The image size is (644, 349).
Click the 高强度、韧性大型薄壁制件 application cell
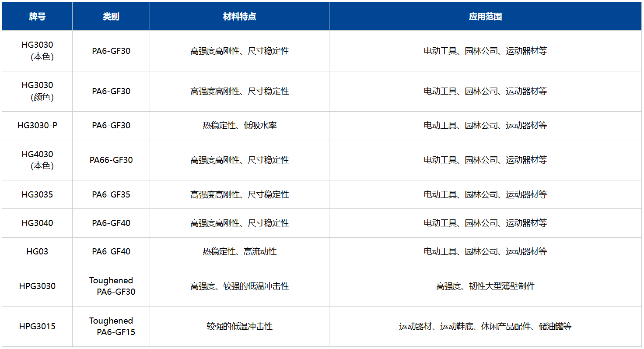pos(485,286)
